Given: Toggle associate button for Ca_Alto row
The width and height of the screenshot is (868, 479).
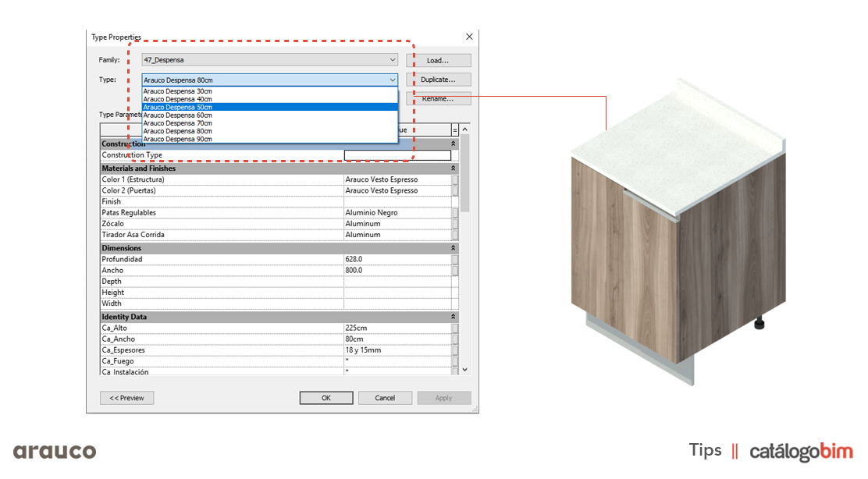Looking at the screenshot, I should [x=455, y=328].
